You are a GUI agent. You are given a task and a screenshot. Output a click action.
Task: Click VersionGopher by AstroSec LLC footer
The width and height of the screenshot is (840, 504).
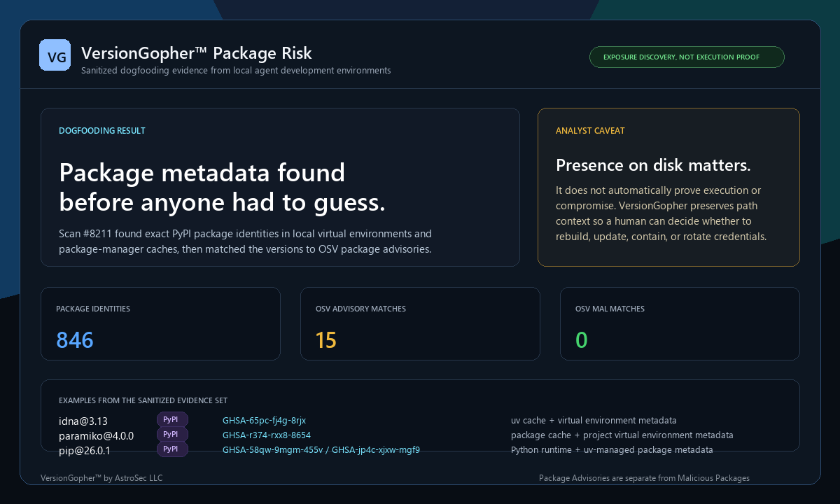click(101, 478)
